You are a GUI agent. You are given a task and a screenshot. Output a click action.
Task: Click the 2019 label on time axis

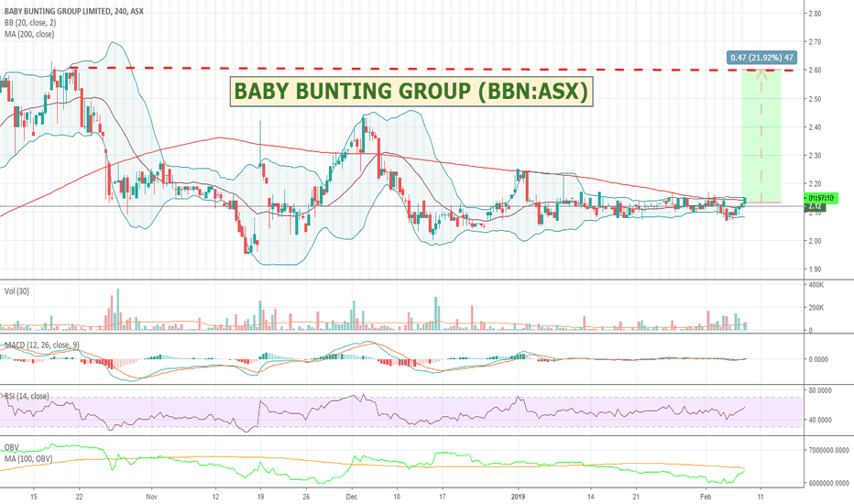518,497
